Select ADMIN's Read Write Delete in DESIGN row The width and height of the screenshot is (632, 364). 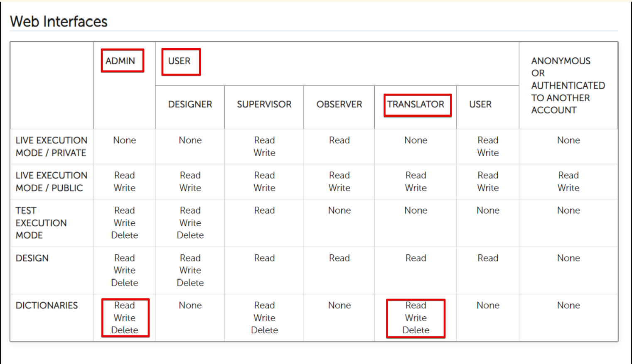[125, 270]
